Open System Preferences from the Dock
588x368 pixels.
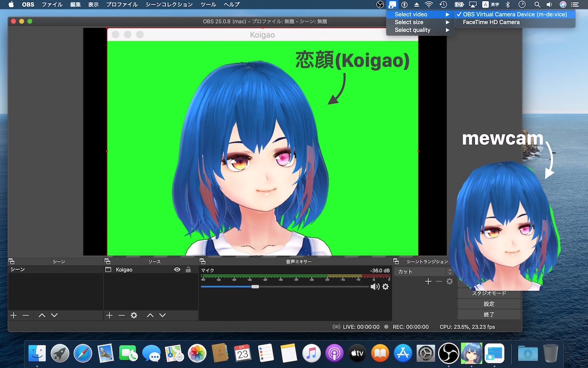click(425, 353)
